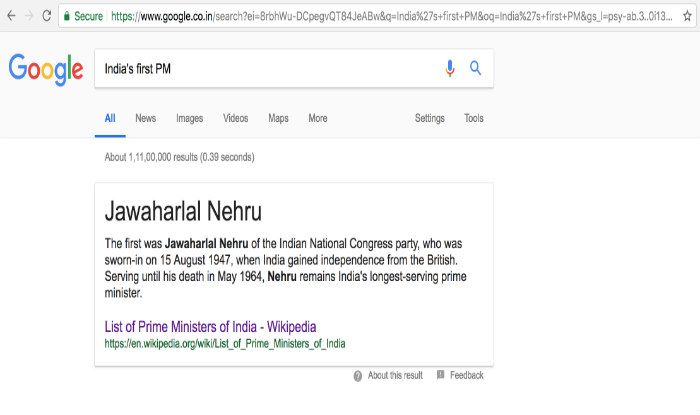Open the Settings dropdown
Viewport: 700px width, 415px height.
tap(429, 118)
